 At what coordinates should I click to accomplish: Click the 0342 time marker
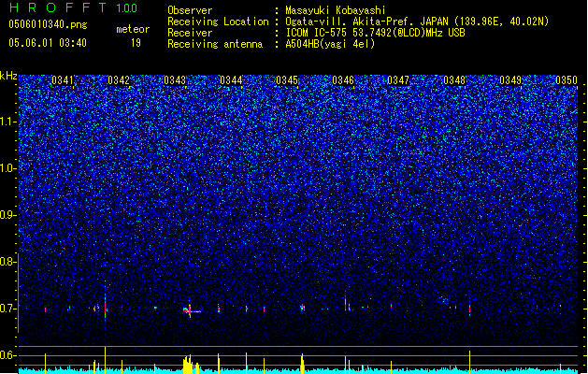(119, 80)
